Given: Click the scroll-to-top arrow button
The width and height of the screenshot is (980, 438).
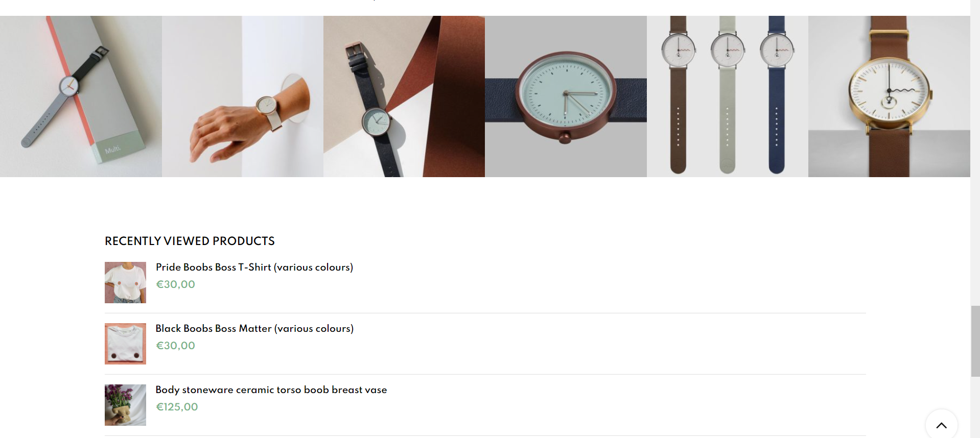Looking at the screenshot, I should [941, 424].
